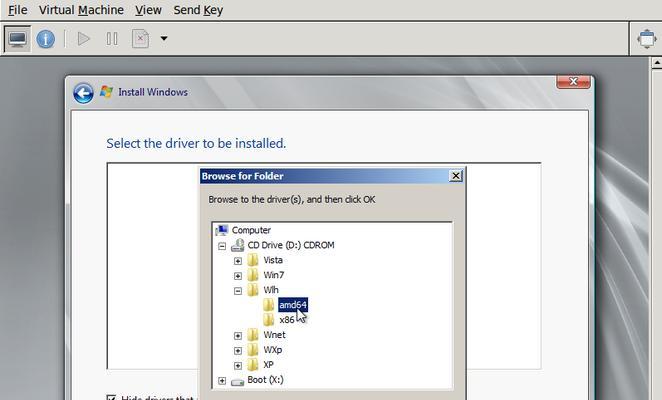Go back in Install Windows wizard

pyautogui.click(x=83, y=93)
